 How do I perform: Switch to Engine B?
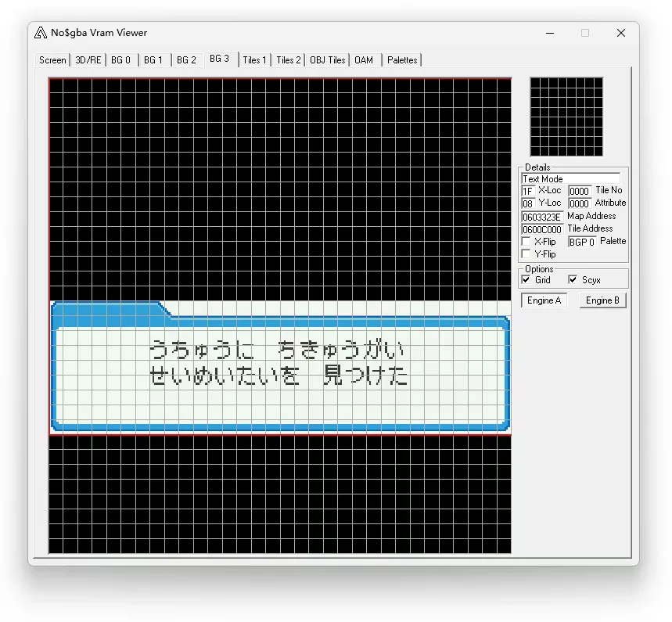coord(602,300)
